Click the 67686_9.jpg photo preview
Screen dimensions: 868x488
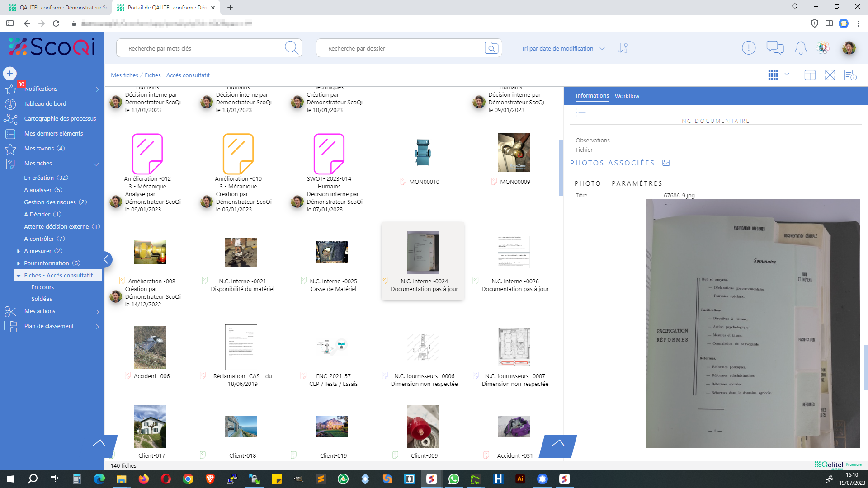[753, 323]
